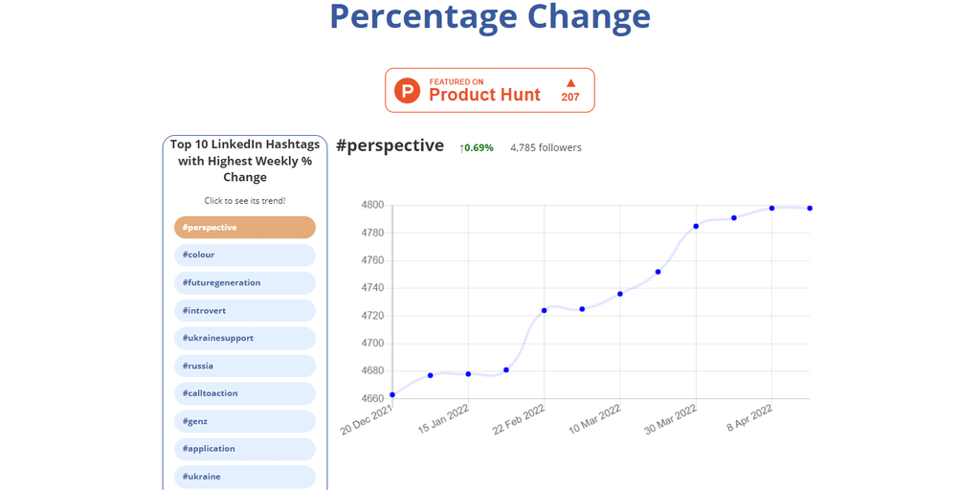This screenshot has height=490, width=980.
Task: Click the Product Hunt upvote triangle
Action: click(570, 83)
